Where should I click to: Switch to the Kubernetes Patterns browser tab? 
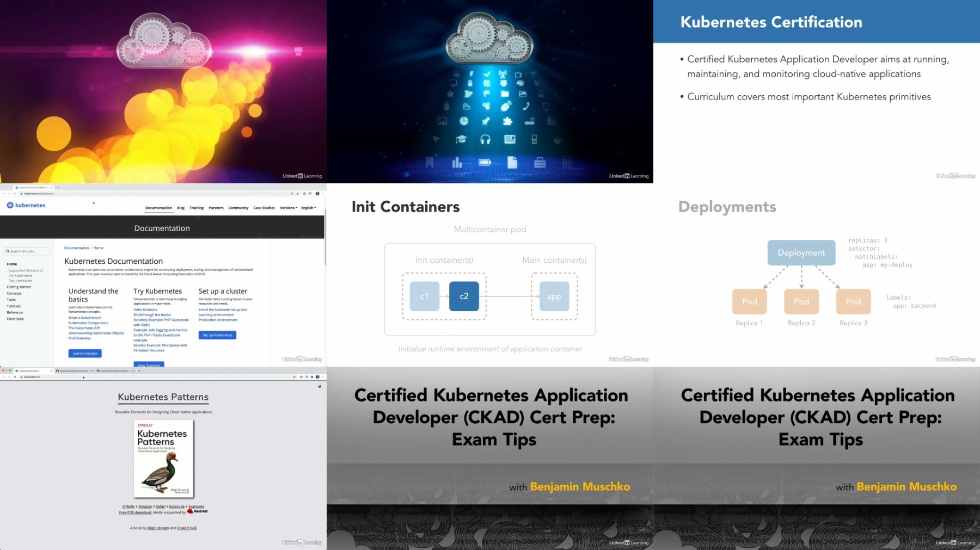point(33,371)
